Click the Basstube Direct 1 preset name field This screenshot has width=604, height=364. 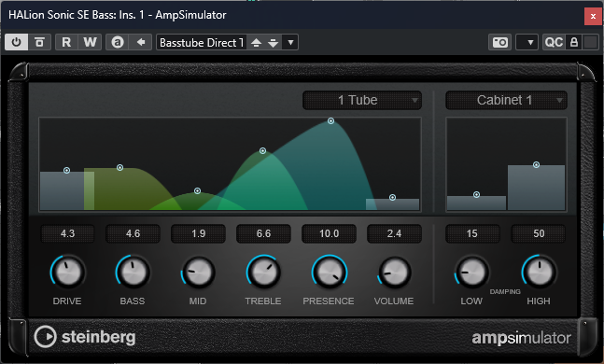point(202,42)
